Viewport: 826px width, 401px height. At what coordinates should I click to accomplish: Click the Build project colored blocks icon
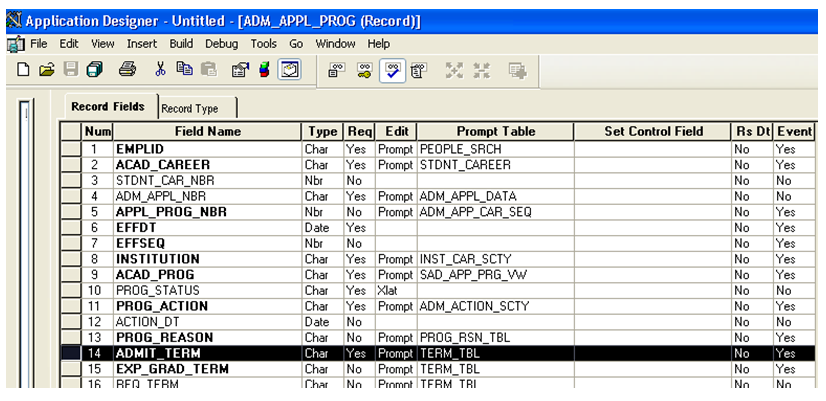(264, 70)
